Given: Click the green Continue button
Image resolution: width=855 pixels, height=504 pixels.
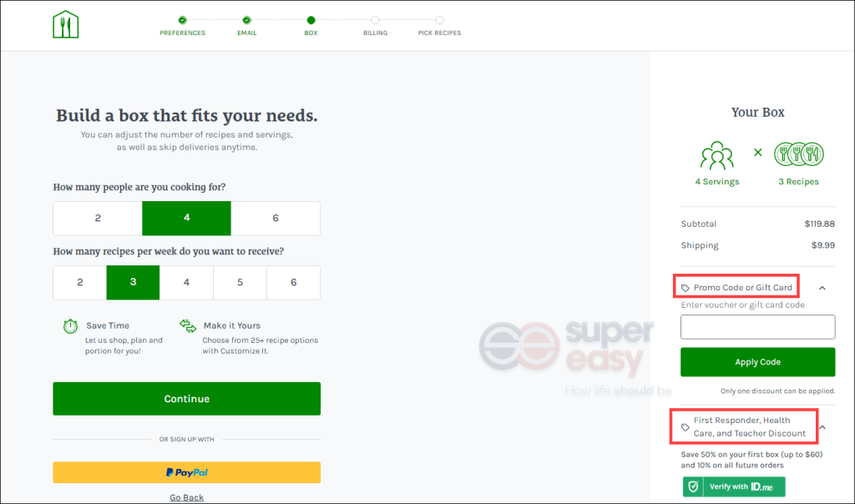Looking at the screenshot, I should [x=186, y=399].
